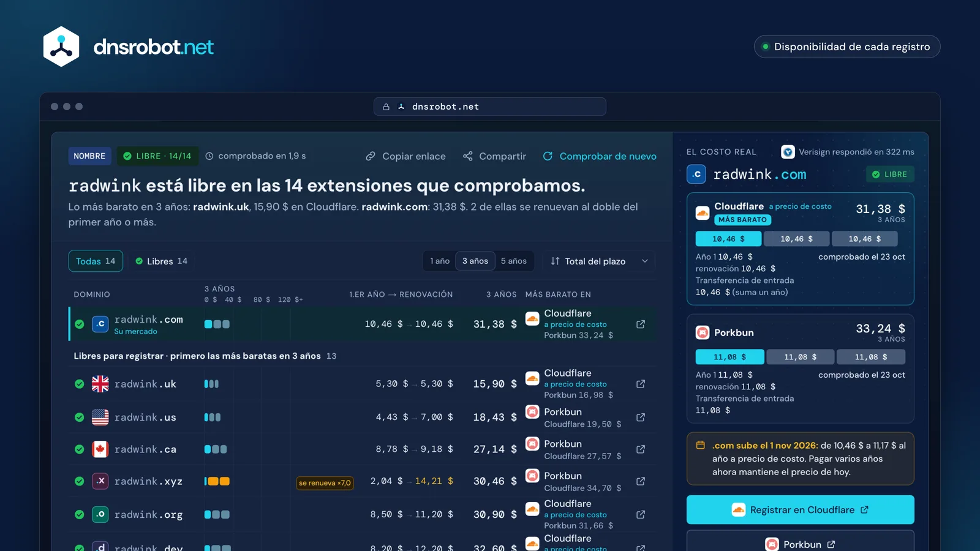Click the LIBRE · 14/14 status badge

coord(157,156)
